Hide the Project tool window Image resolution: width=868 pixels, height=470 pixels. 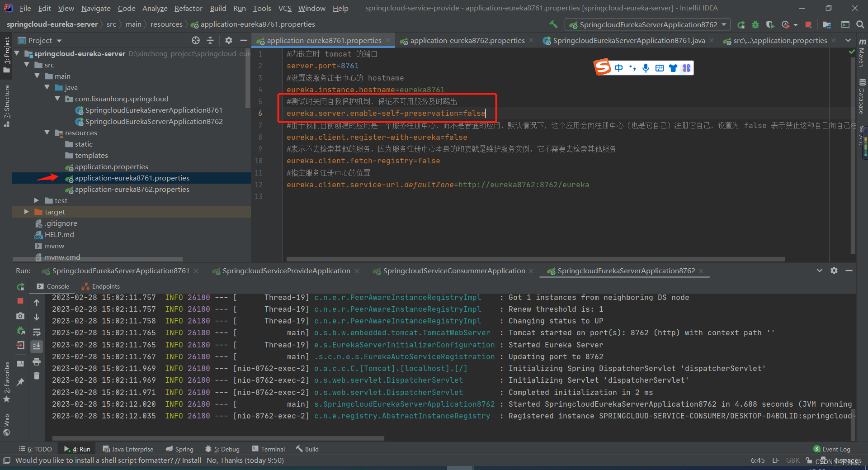[x=243, y=40]
